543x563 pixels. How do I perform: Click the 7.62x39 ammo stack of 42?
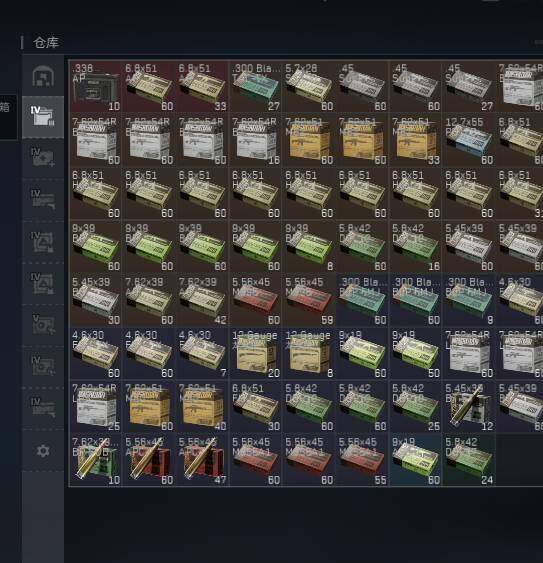(203, 300)
